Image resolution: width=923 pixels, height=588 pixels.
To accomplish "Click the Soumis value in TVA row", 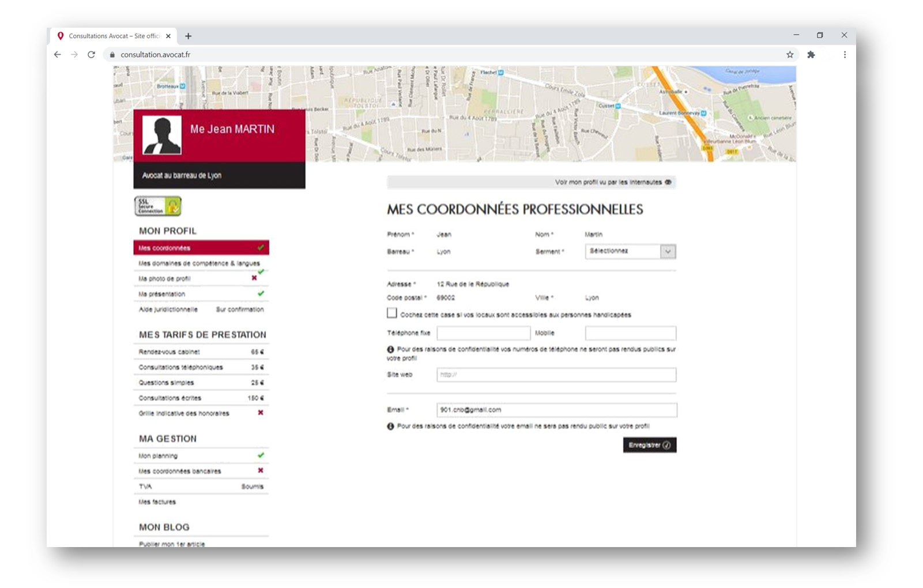I will pos(253,487).
